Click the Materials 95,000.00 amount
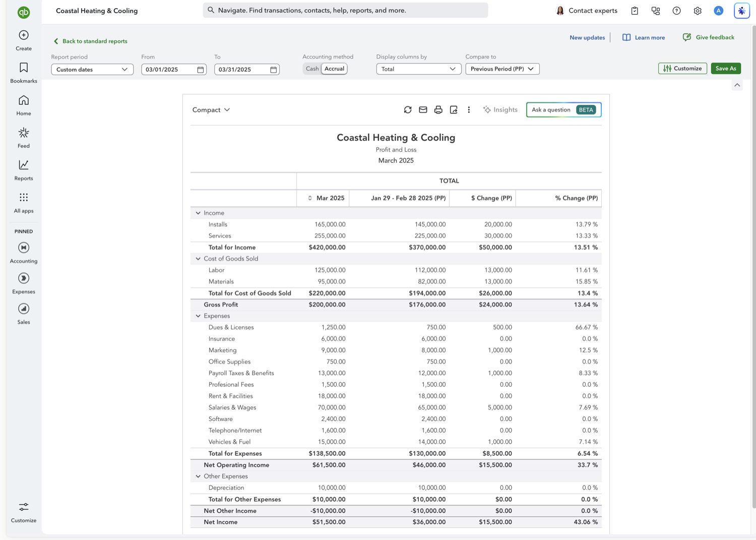Screen dimensions: 756x540 point(332,282)
